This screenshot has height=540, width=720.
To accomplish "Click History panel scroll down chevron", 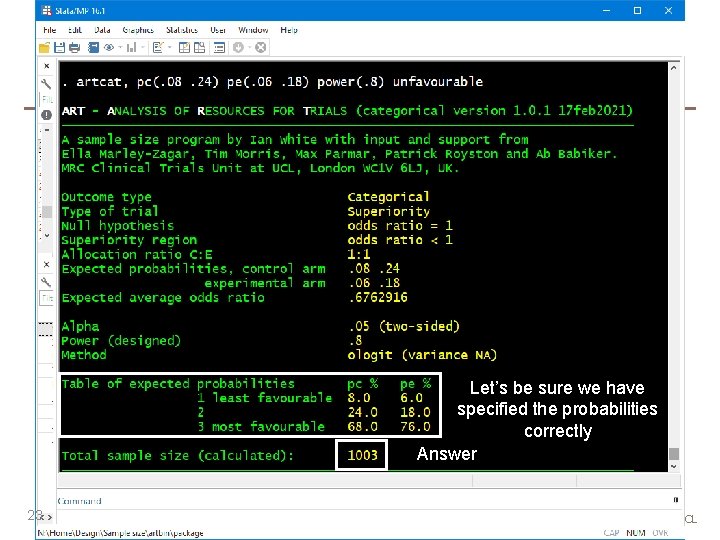I will [47, 235].
